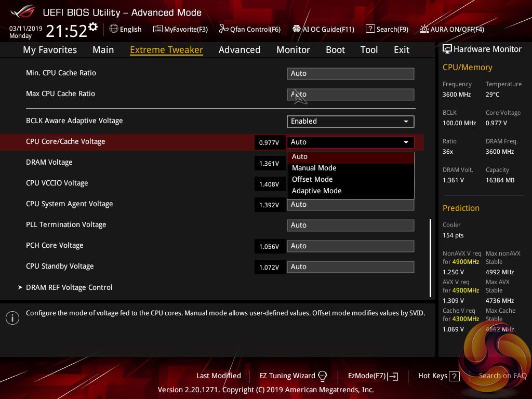Select the DRAM Voltage row label
Image resolution: width=532 pixels, height=399 pixels.
(x=49, y=162)
